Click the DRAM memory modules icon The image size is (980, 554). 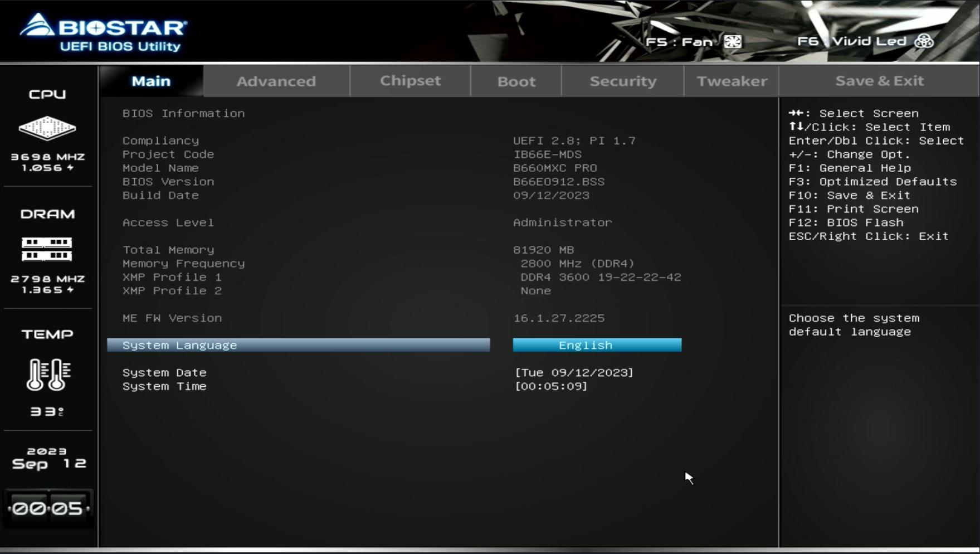coord(47,249)
